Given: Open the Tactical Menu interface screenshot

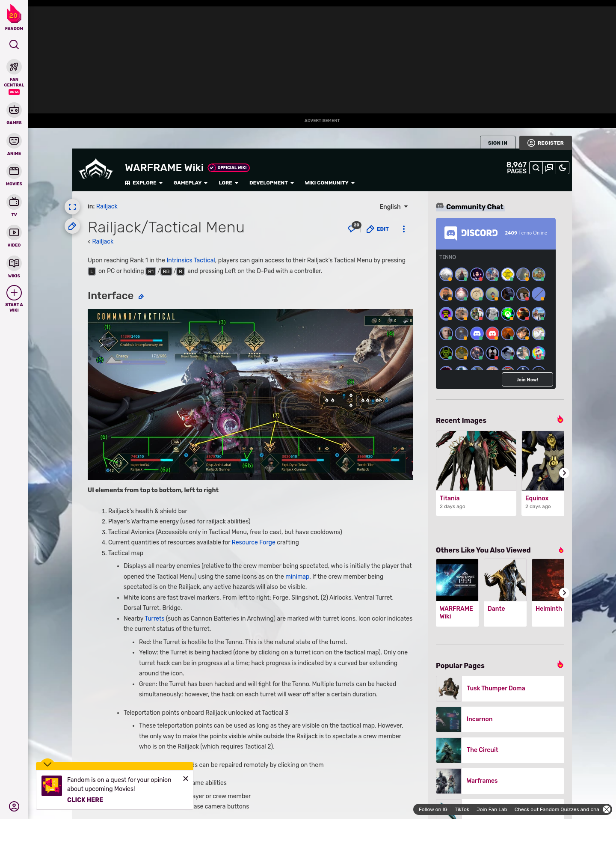Looking at the screenshot, I should [x=250, y=394].
